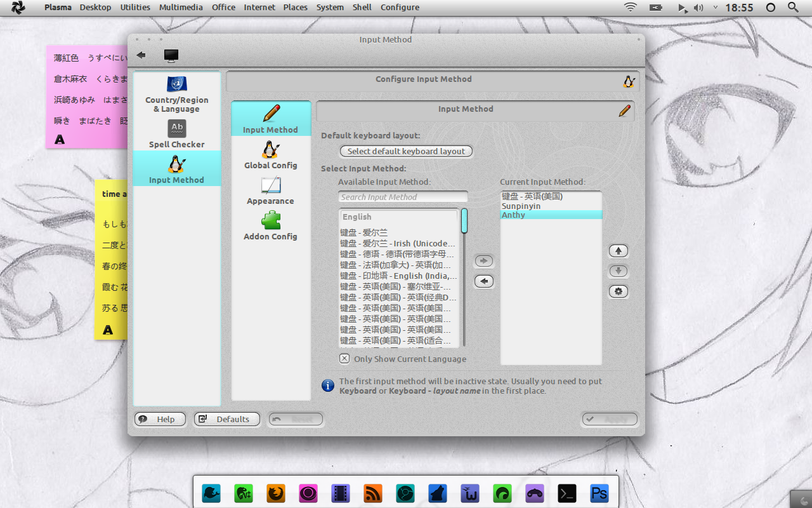The height and width of the screenshot is (508, 812).
Task: Open the Utilities menu
Action: pos(135,8)
